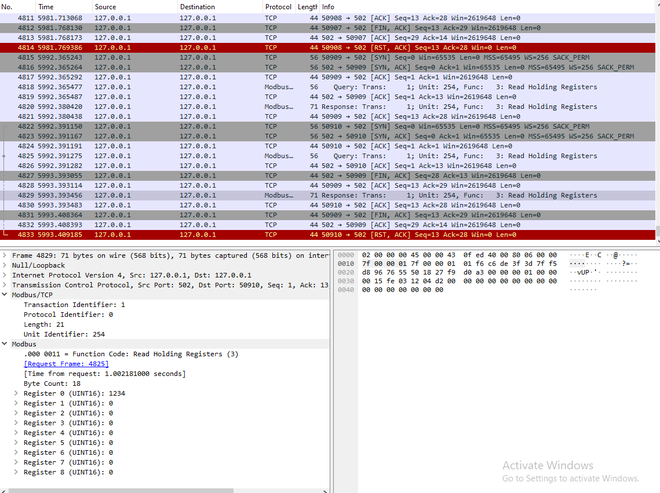Select packet 4814 RST, ACK row
Viewport: 660px width, 493px height.
point(327,48)
